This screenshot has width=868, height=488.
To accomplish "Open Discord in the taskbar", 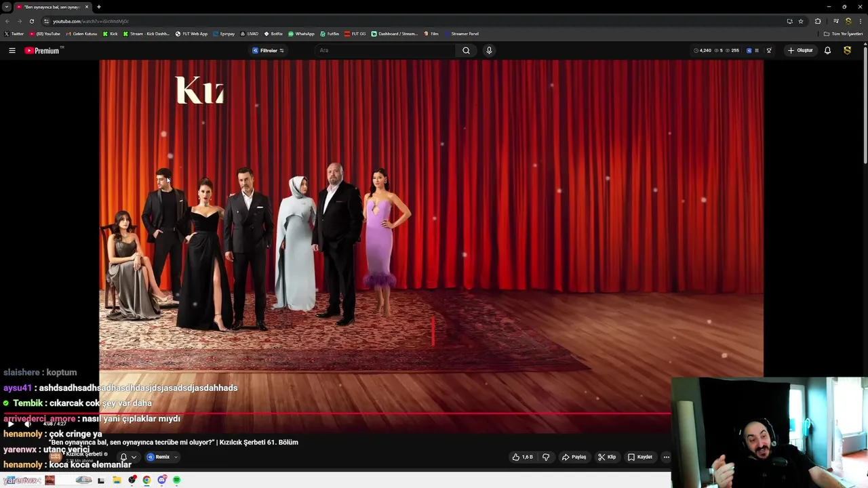I will coord(161,480).
